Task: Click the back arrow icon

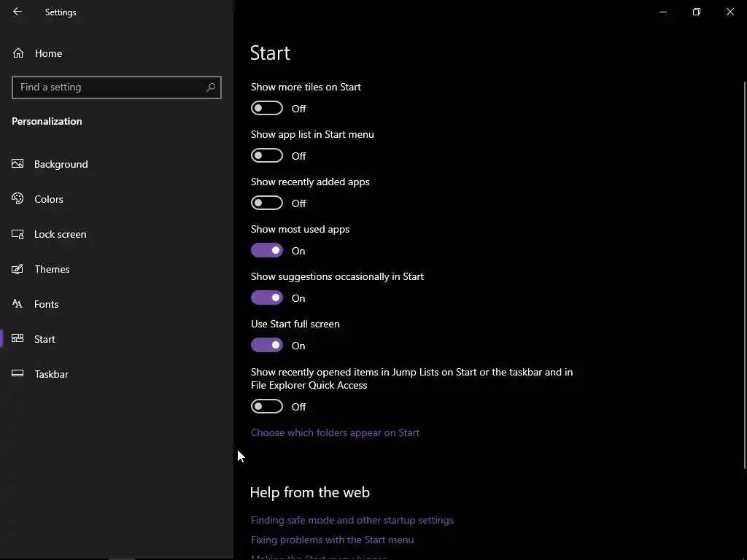Action: point(18,12)
